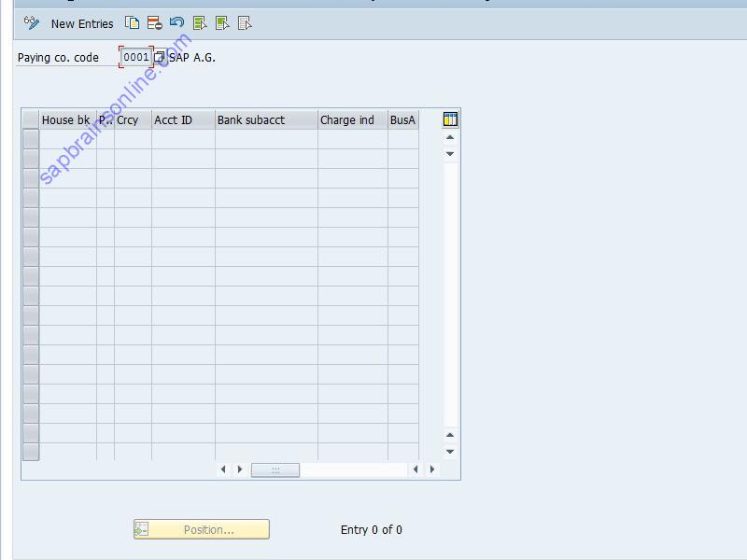Click the Copy As icon
Screen dimensions: 747x560
(130, 23)
